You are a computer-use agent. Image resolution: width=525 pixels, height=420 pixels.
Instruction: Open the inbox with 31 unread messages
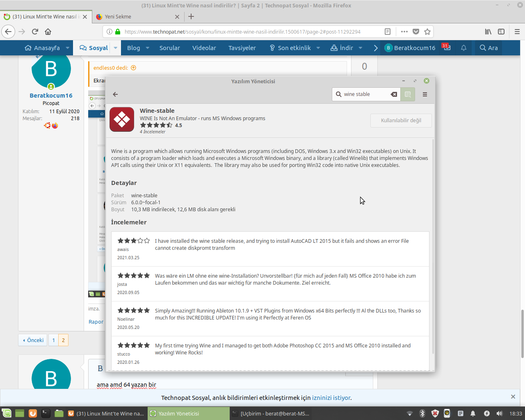[446, 48]
